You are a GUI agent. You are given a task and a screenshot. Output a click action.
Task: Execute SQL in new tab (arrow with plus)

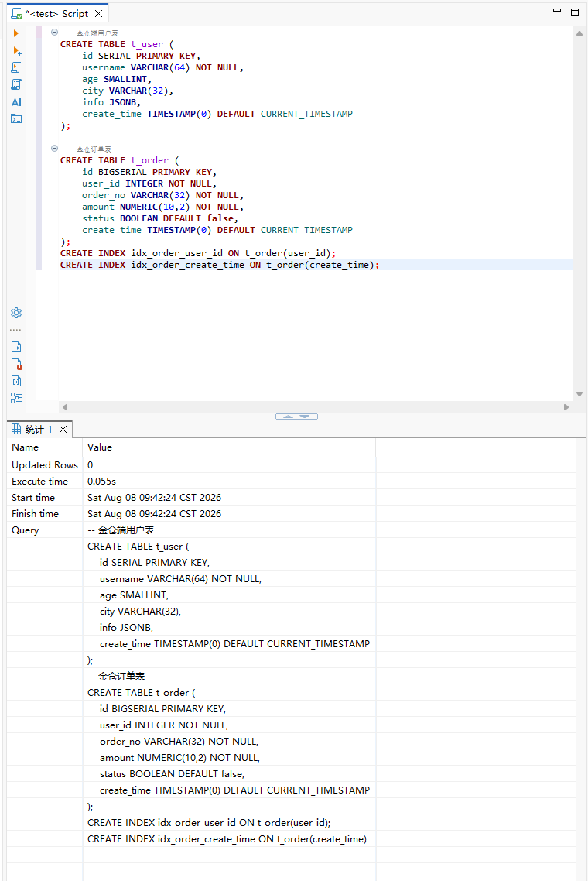click(17, 51)
